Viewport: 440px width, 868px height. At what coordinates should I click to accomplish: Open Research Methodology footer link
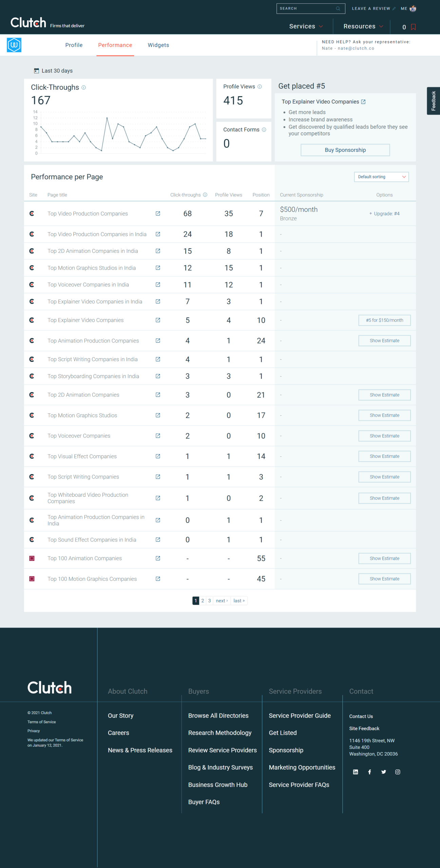(220, 733)
